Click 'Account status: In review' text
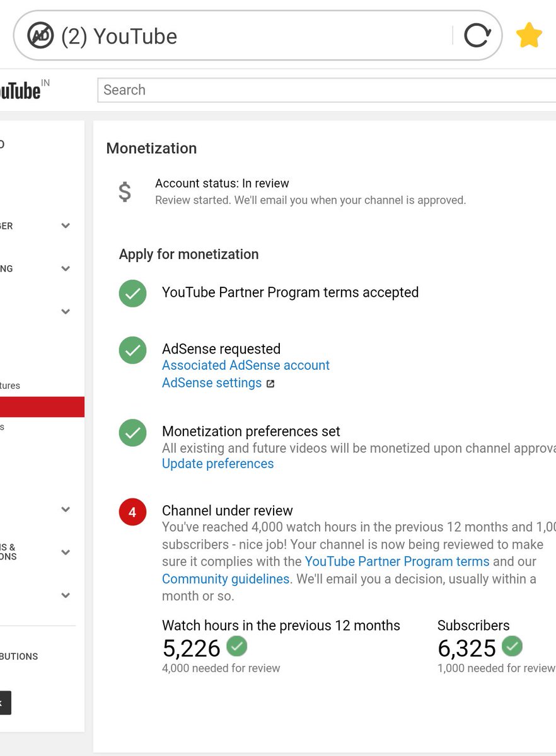The image size is (556, 756). coord(222,183)
